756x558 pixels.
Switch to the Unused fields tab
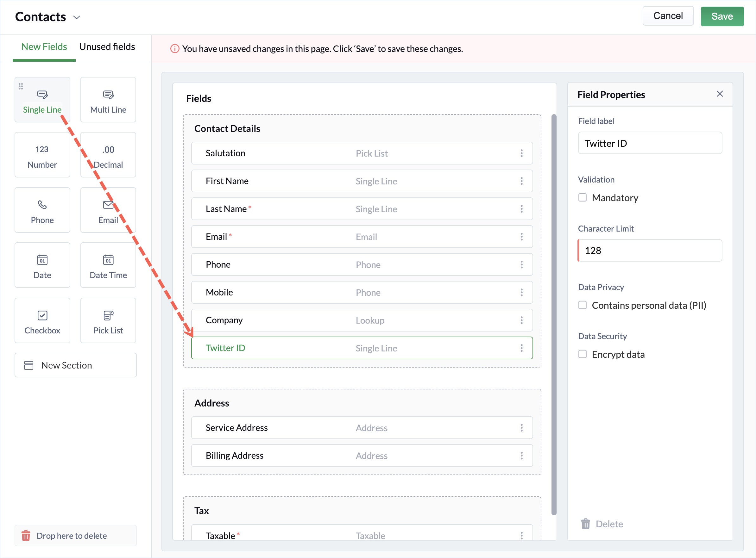pos(107,46)
